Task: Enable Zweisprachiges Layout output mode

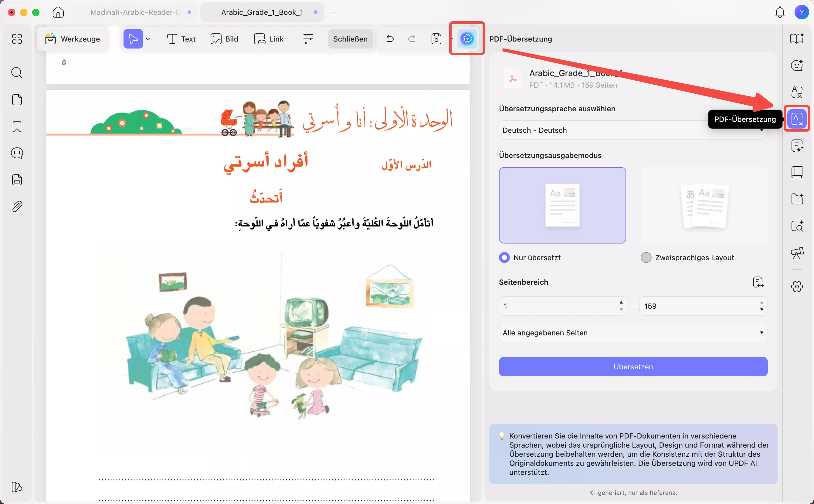Action: click(646, 257)
